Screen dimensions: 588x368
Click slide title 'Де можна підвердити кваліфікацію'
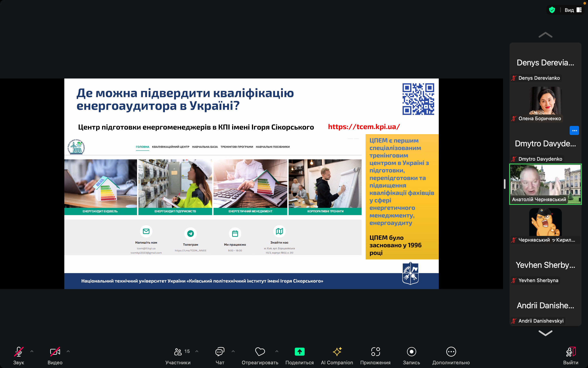(185, 93)
